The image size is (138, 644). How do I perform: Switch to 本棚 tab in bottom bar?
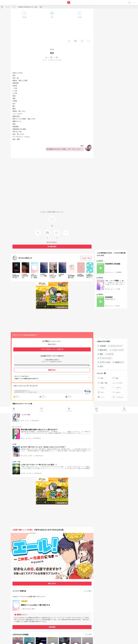point(96,409)
